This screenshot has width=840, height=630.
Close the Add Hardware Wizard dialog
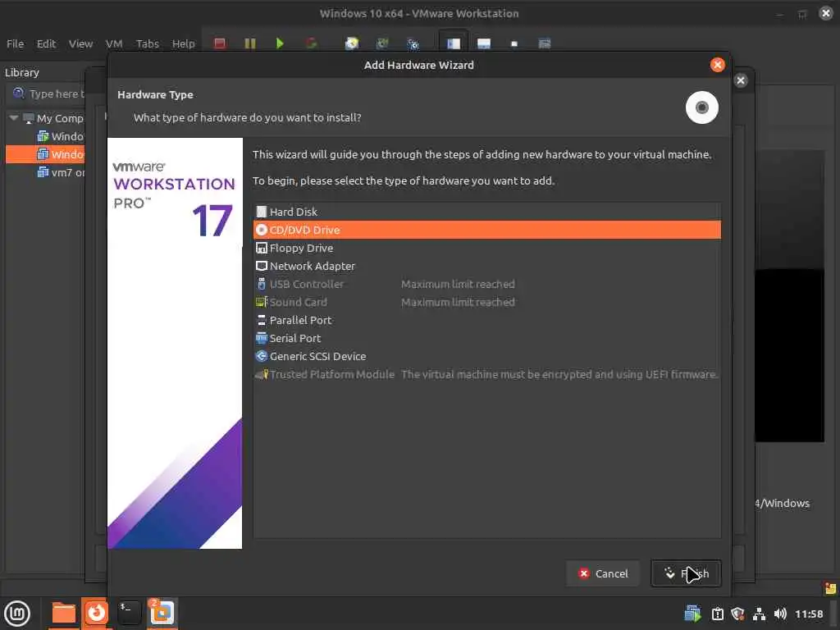(x=717, y=65)
